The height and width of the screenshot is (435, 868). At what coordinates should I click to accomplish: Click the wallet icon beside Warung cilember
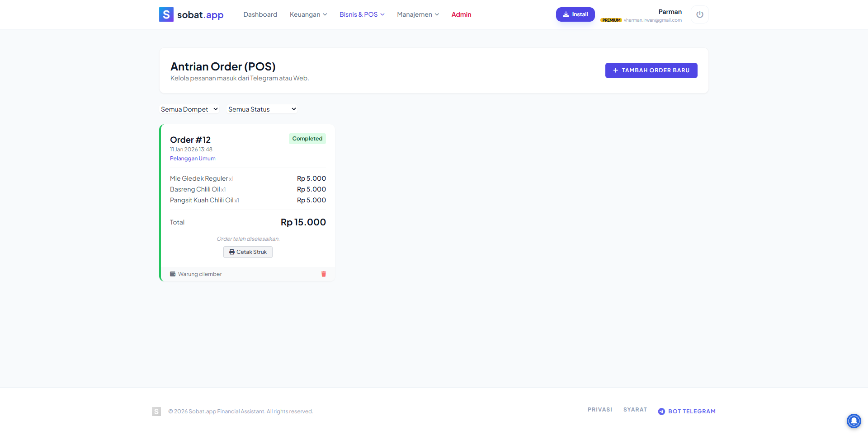[x=173, y=274]
